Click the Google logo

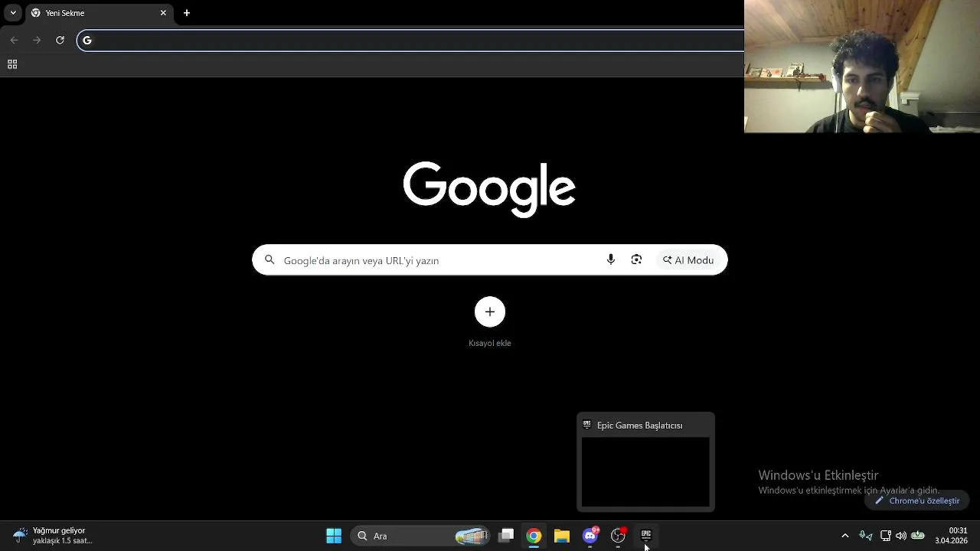(x=489, y=189)
